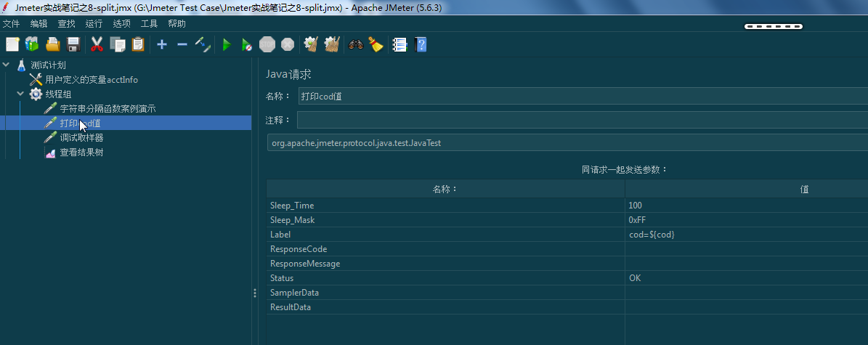
Task: Stop the running test icon
Action: [267, 44]
